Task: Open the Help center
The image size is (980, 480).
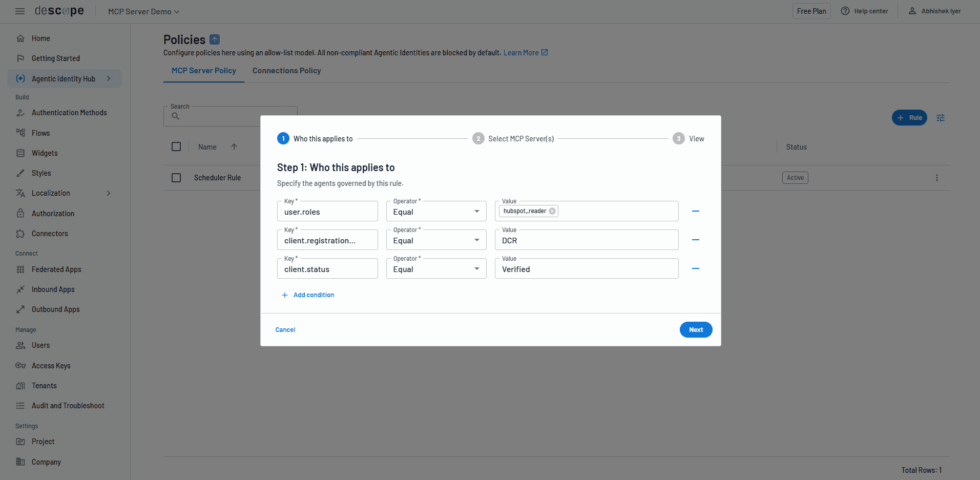Action: pyautogui.click(x=865, y=11)
